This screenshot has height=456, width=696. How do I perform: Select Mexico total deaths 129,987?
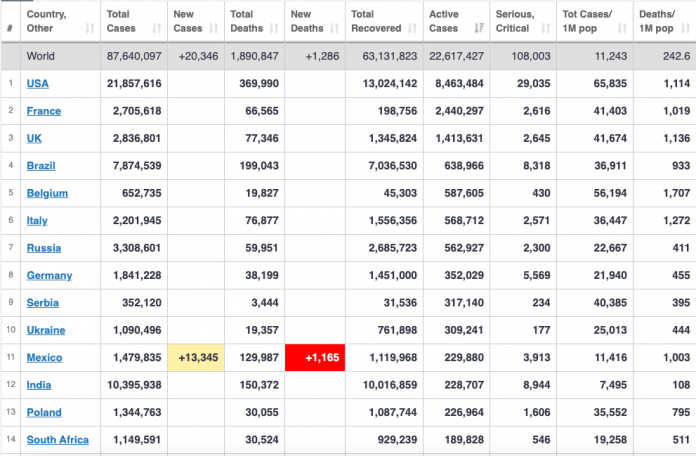[x=259, y=357]
